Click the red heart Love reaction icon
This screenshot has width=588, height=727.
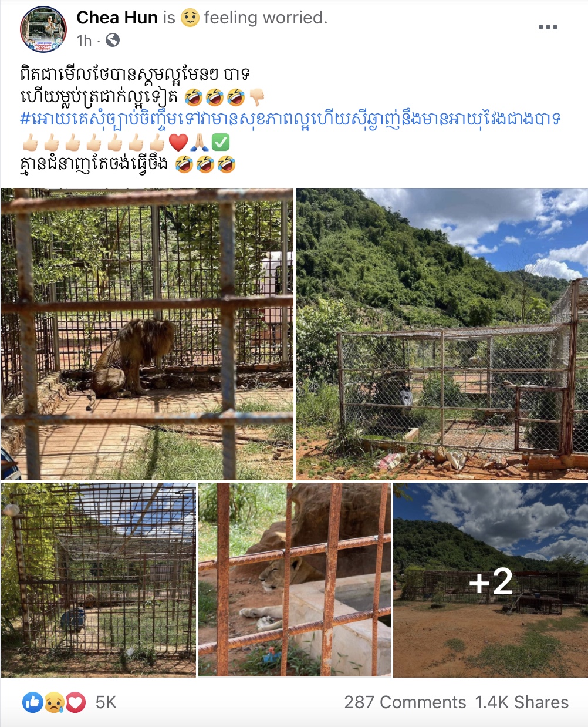click(x=75, y=702)
